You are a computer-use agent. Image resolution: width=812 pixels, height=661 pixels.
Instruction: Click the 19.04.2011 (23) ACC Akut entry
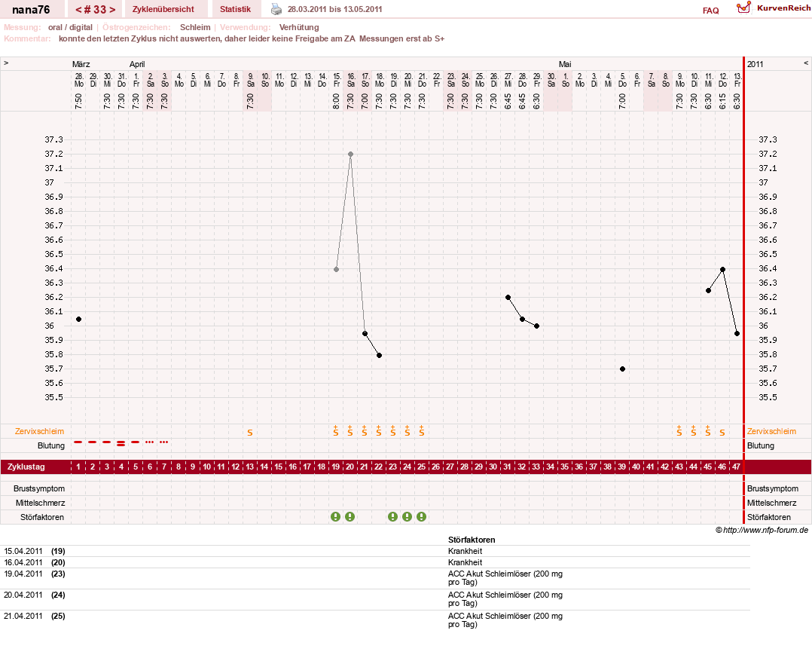(x=505, y=577)
